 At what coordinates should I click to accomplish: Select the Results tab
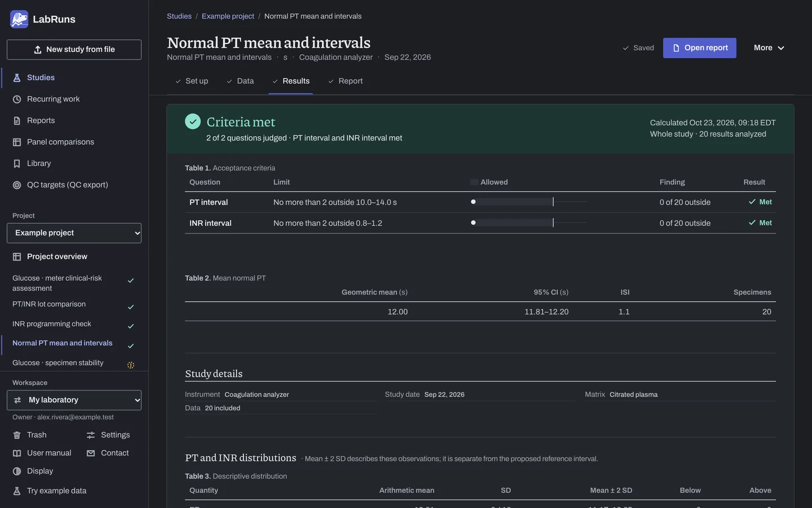click(291, 81)
